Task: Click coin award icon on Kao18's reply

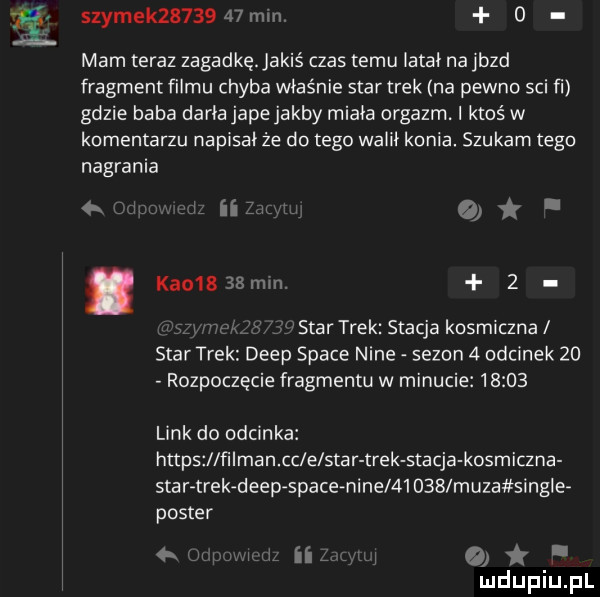Action: click(477, 557)
